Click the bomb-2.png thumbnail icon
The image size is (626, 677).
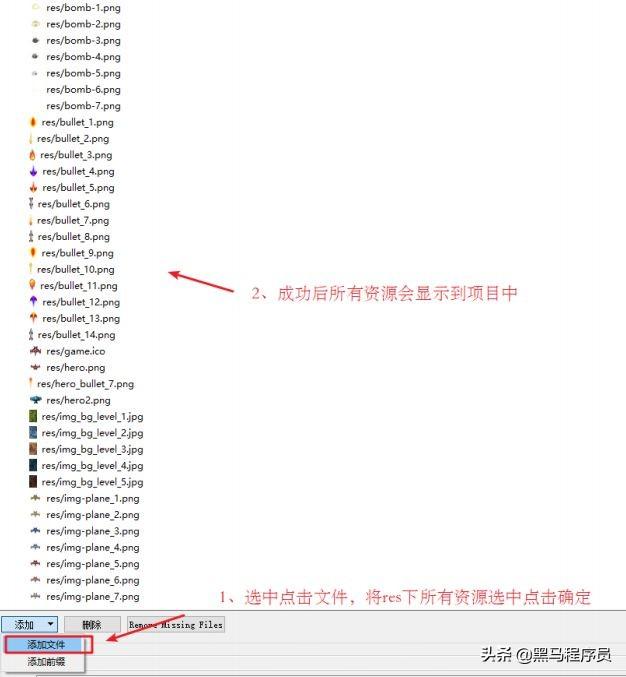coord(36,24)
